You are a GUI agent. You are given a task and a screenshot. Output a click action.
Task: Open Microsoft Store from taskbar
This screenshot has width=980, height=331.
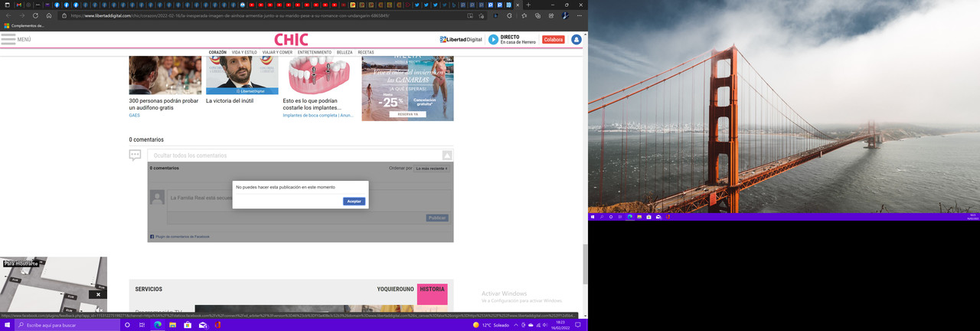pos(188,325)
